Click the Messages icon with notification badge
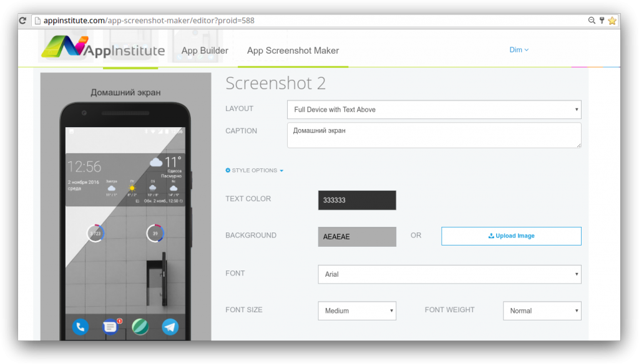This screenshot has width=639, height=364. click(110, 327)
